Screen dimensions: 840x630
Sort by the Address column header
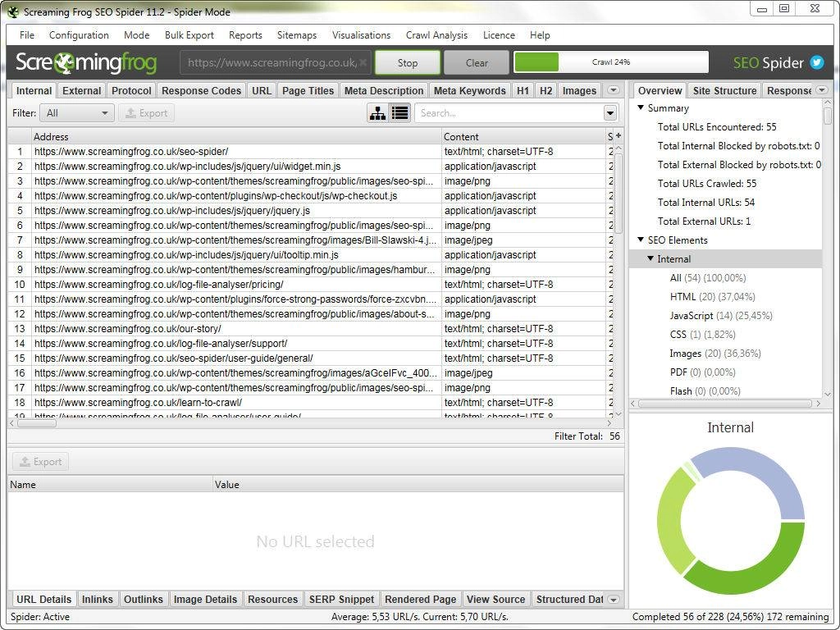(236, 136)
